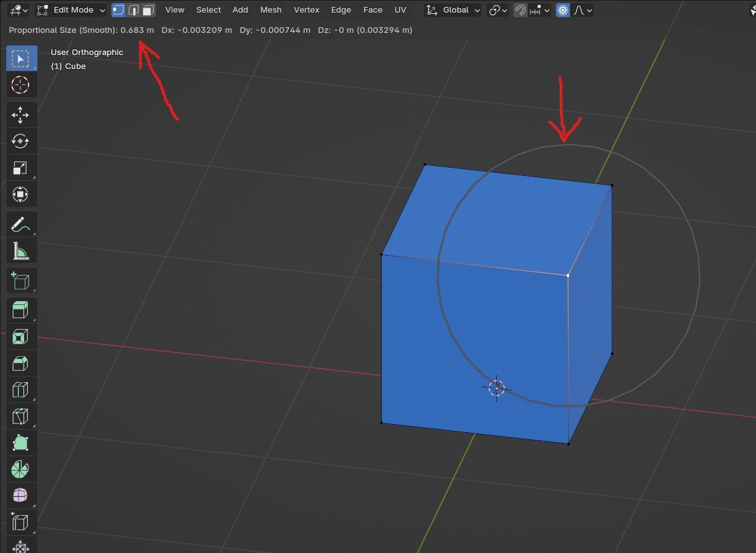Activate the Loop Cut tool
The height and width of the screenshot is (553, 756).
[22, 390]
